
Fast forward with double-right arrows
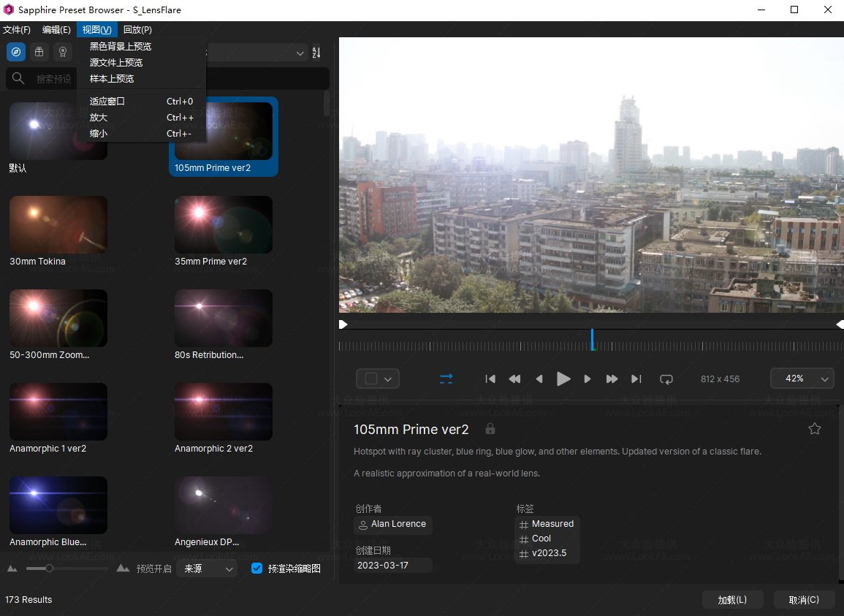(612, 379)
